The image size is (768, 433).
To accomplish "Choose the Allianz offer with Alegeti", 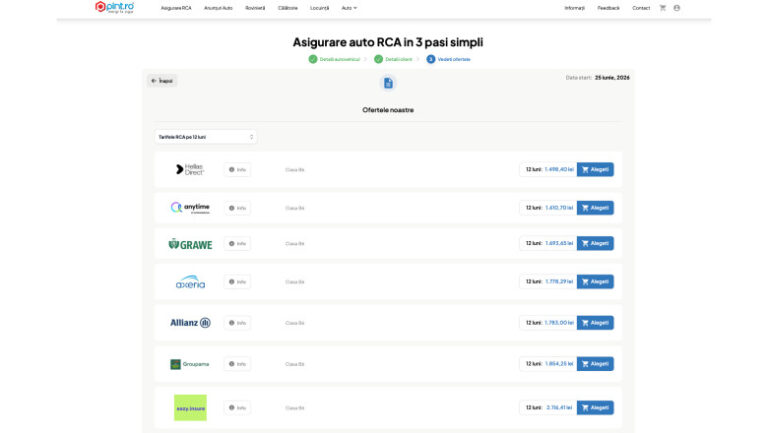I will click(x=595, y=323).
